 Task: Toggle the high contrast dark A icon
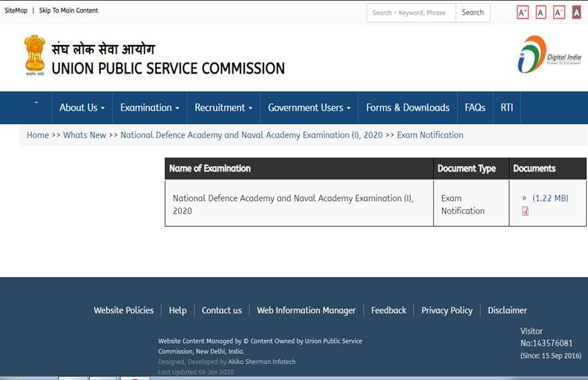pos(576,12)
